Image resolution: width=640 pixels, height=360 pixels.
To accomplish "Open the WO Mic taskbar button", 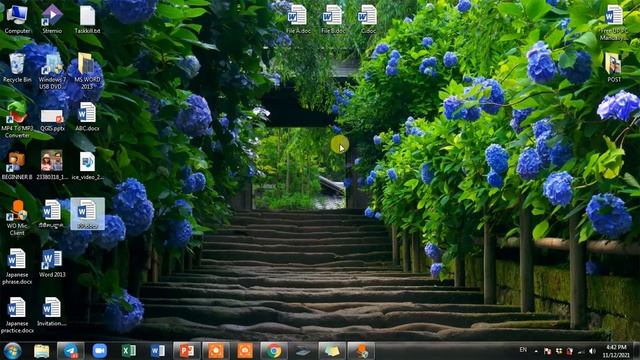I will (x=361, y=351).
